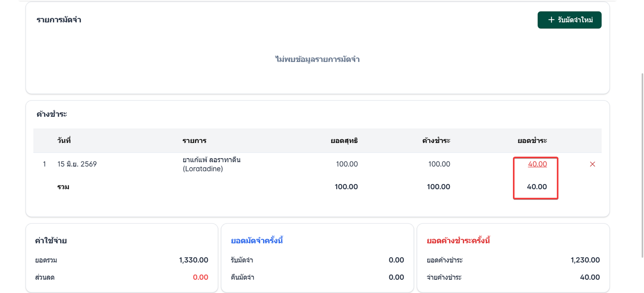
Task: Click the 15 มิ.ย. 2569 date cell
Action: (77, 164)
